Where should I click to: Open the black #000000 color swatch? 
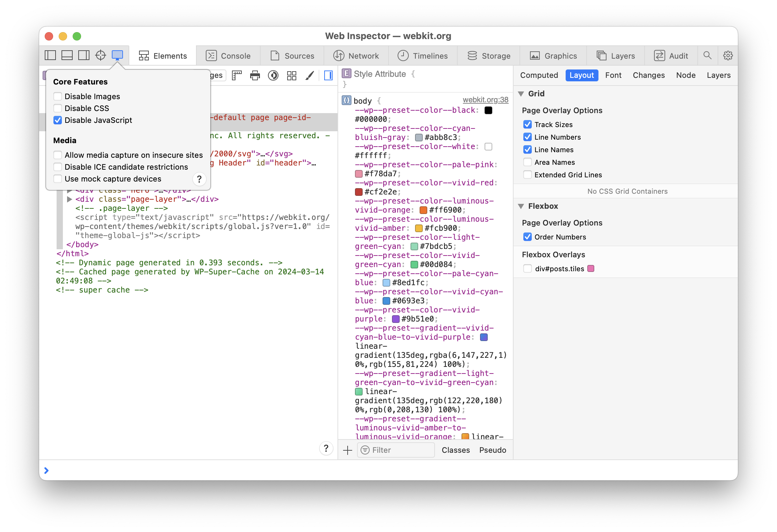[488, 110]
